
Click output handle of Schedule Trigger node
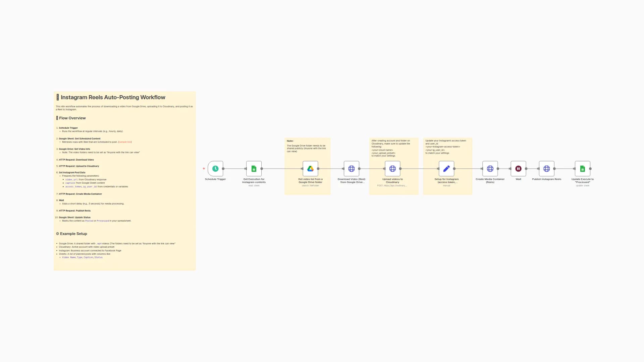pyautogui.click(x=223, y=169)
